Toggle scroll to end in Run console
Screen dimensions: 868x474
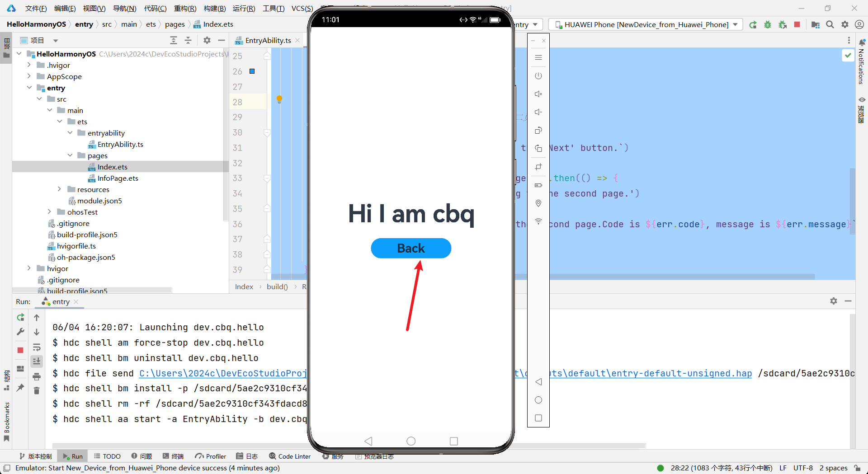[x=37, y=361]
